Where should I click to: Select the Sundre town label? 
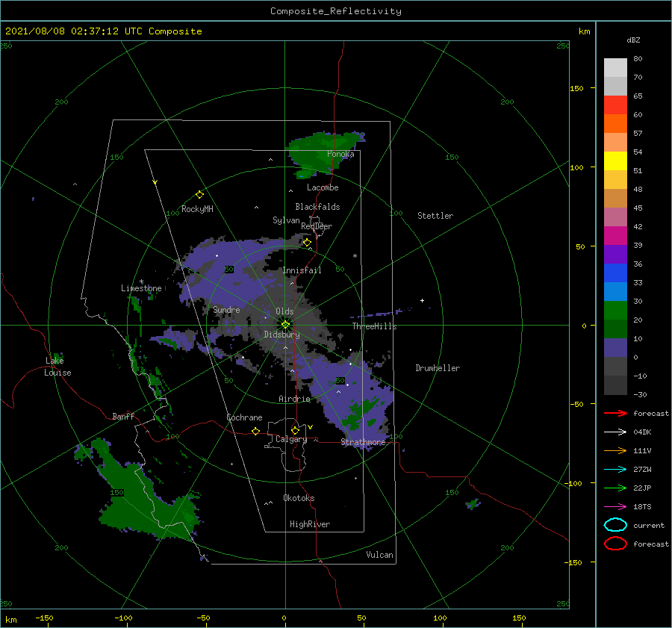[227, 309]
